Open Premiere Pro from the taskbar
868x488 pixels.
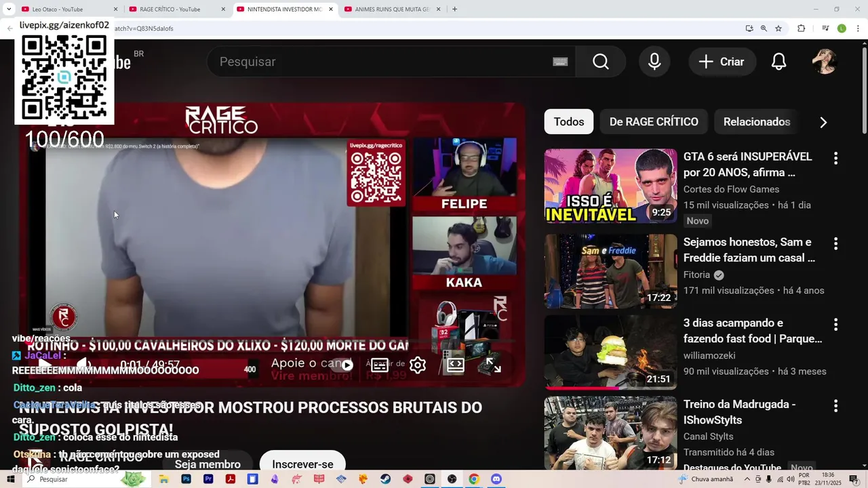point(208,479)
